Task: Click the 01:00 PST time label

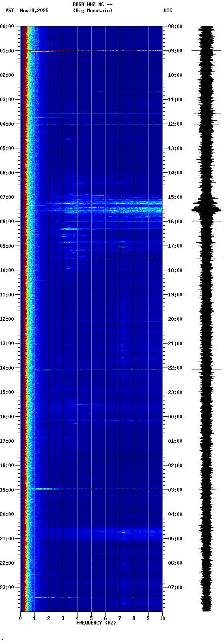Action: point(7,51)
